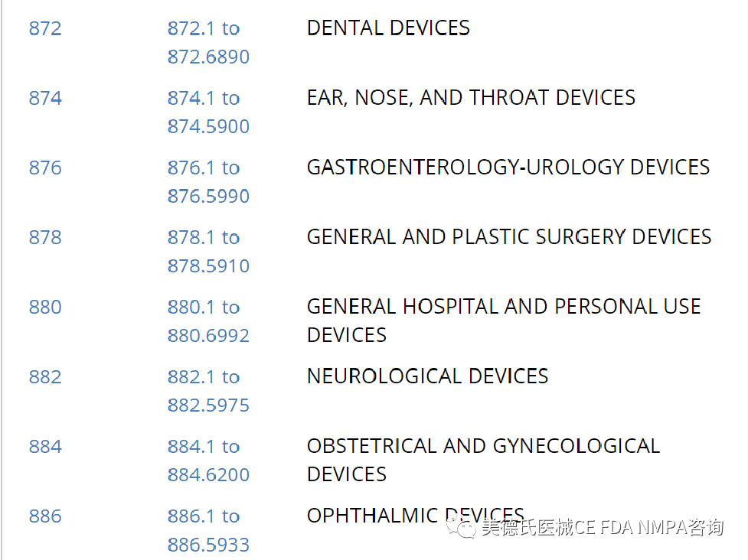Click the WeChat logo in the watermark
748x560 pixels.
(x=462, y=528)
